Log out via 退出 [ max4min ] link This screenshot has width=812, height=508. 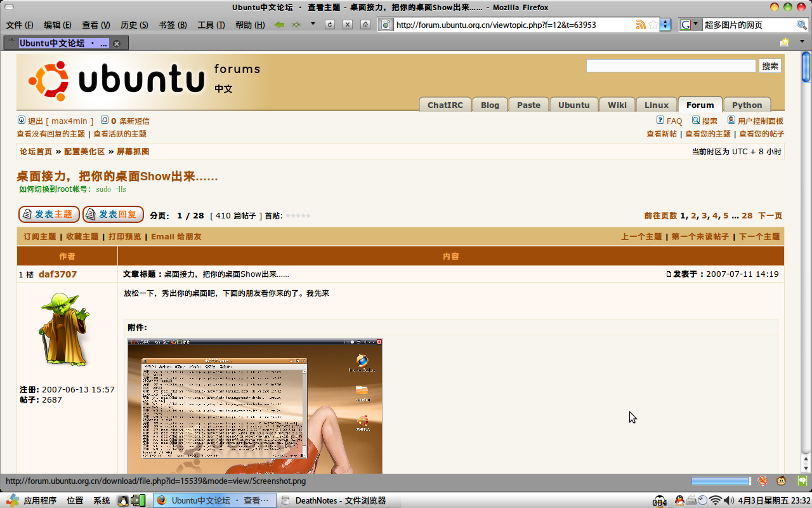pos(60,121)
